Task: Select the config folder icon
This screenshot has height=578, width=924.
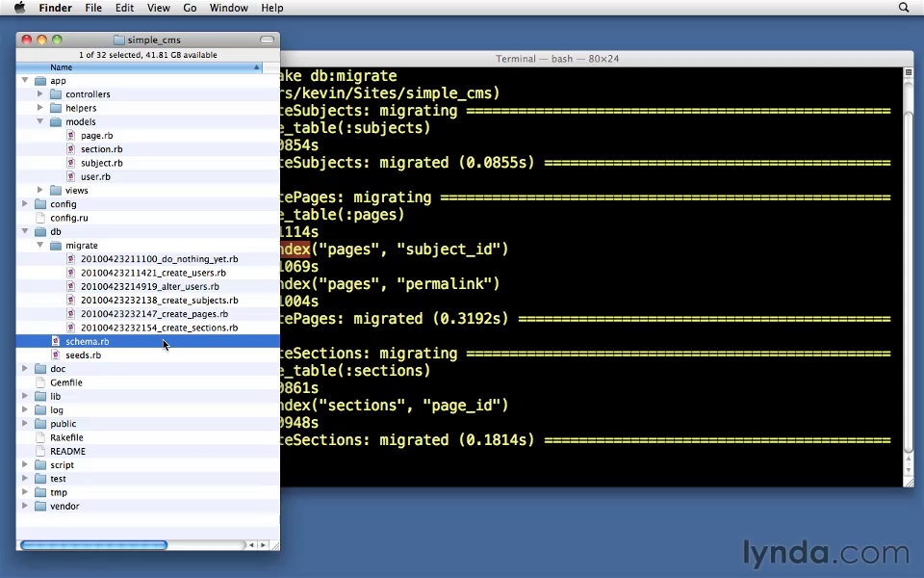Action: coord(40,204)
